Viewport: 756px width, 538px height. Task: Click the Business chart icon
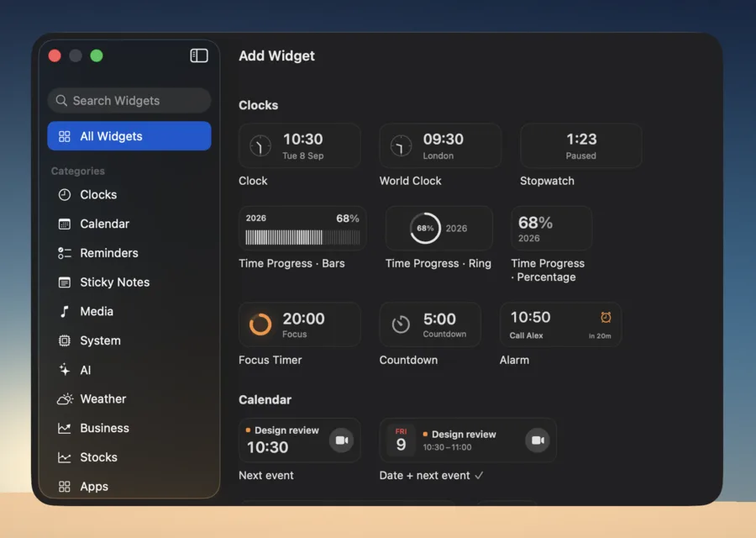pos(64,428)
